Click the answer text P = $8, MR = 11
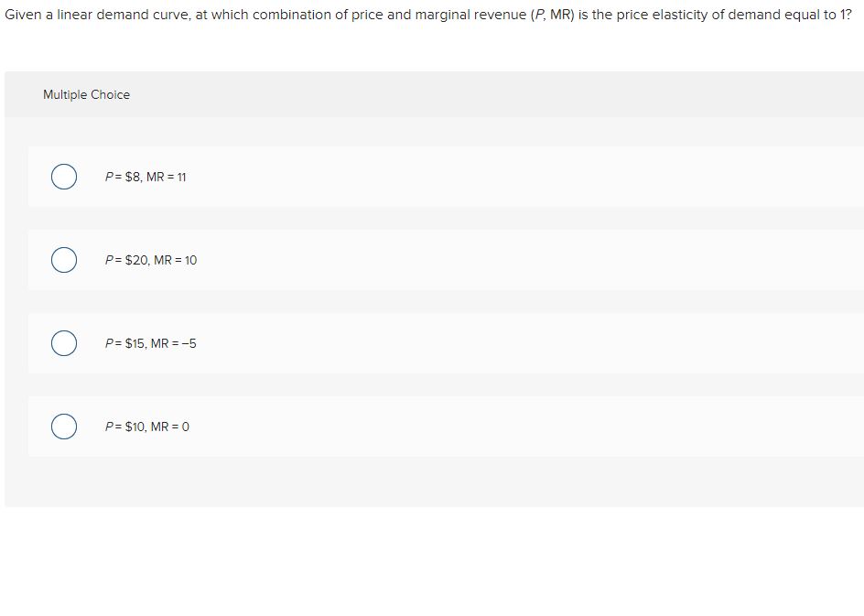864x616 pixels. pyautogui.click(x=146, y=177)
